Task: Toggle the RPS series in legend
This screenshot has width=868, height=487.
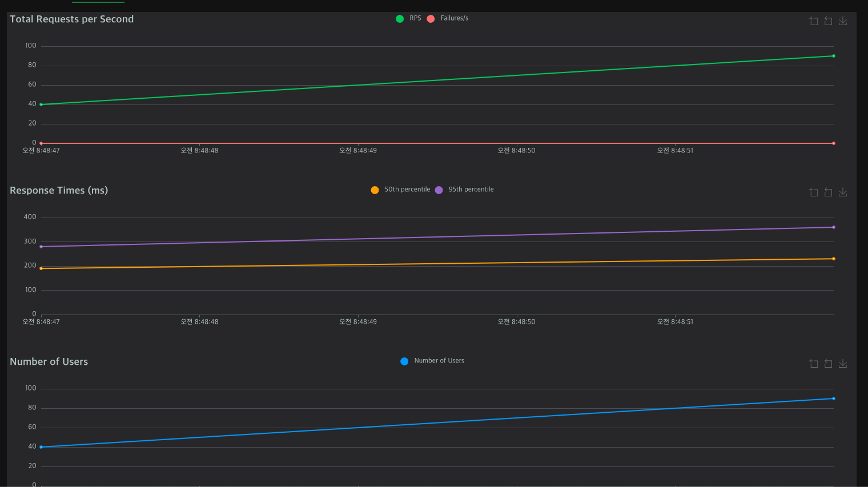Action: (x=408, y=18)
